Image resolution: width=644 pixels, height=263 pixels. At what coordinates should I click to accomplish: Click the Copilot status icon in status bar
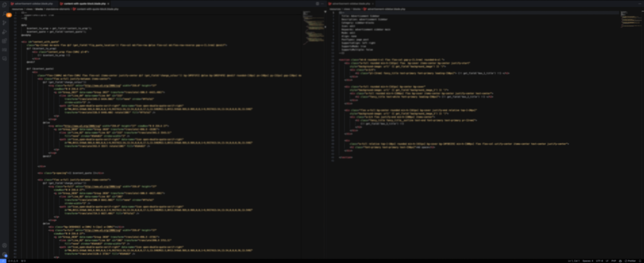[620, 261]
